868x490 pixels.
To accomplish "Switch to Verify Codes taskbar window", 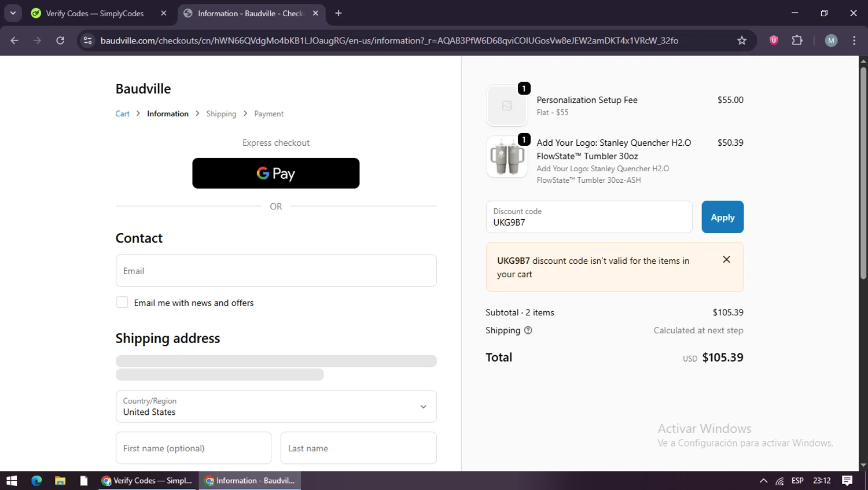I will pyautogui.click(x=148, y=481).
